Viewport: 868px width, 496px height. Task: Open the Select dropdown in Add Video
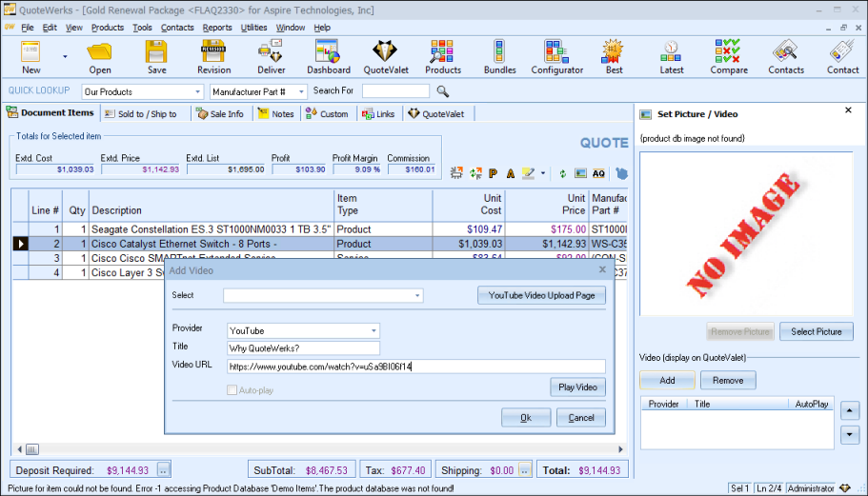pos(417,296)
